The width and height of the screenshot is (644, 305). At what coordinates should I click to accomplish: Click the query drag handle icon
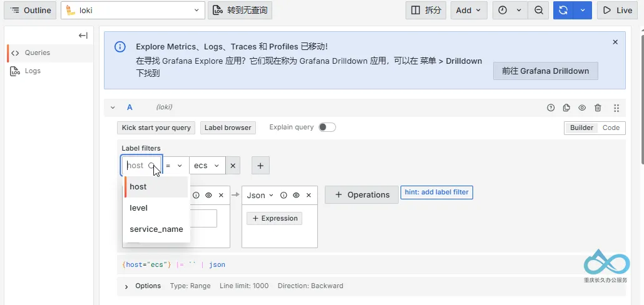pyautogui.click(x=616, y=108)
